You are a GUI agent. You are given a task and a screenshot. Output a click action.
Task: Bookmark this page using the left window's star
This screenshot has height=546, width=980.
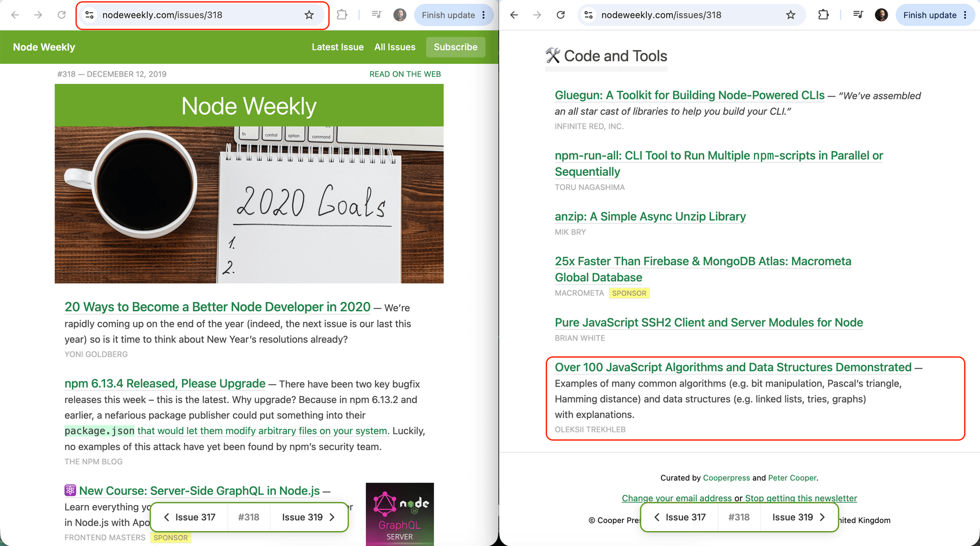(x=309, y=15)
